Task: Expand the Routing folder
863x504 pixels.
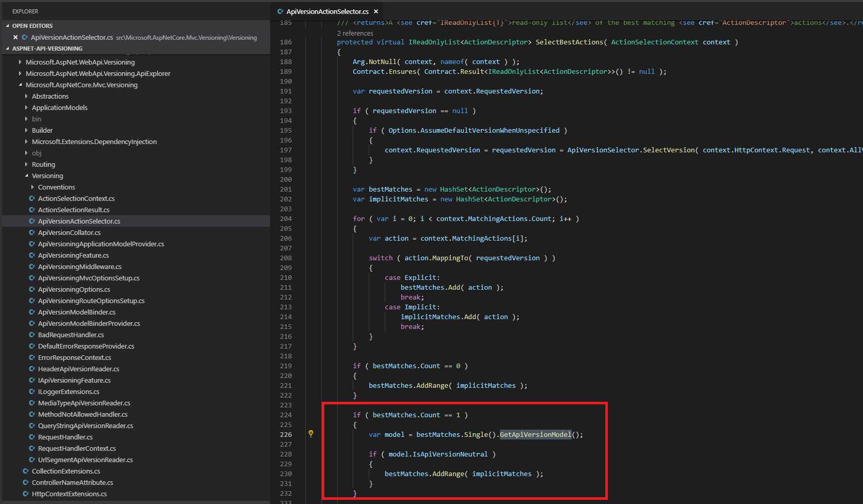Action: 26,164
